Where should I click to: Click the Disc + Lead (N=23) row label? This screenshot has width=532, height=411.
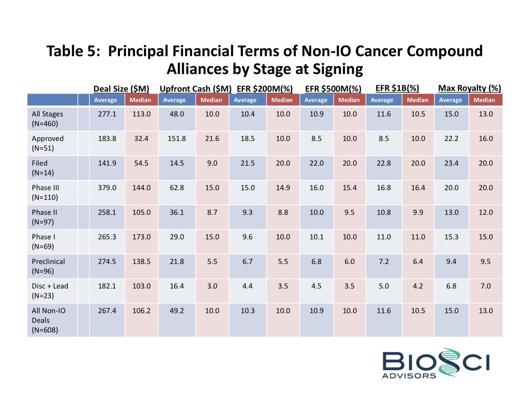(50, 291)
